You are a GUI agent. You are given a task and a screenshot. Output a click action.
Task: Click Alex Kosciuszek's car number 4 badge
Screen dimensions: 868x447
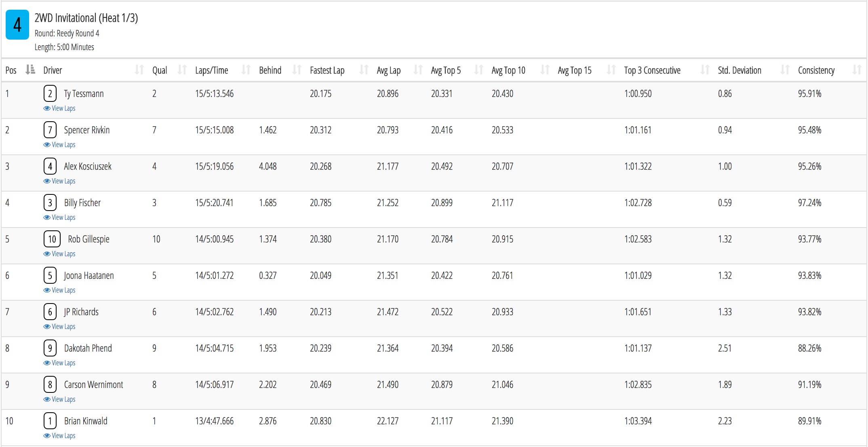pos(50,167)
